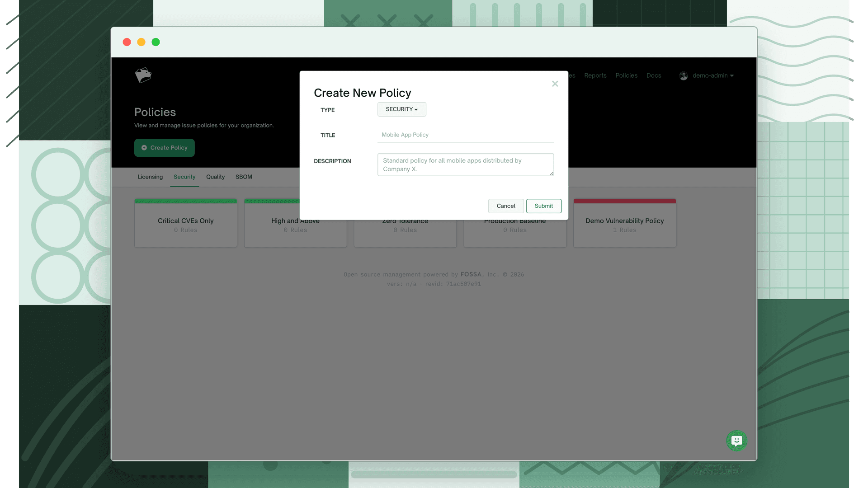Open Docs in the top navigation

(x=653, y=75)
